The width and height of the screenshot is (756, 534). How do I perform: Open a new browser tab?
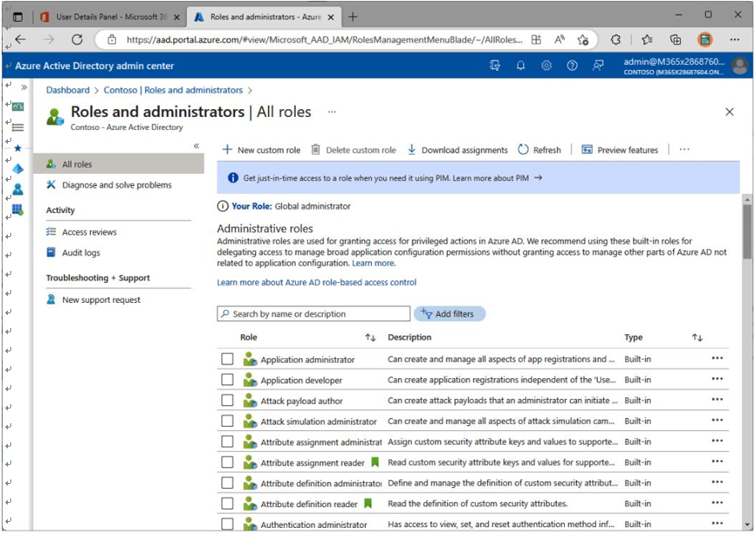[353, 17]
